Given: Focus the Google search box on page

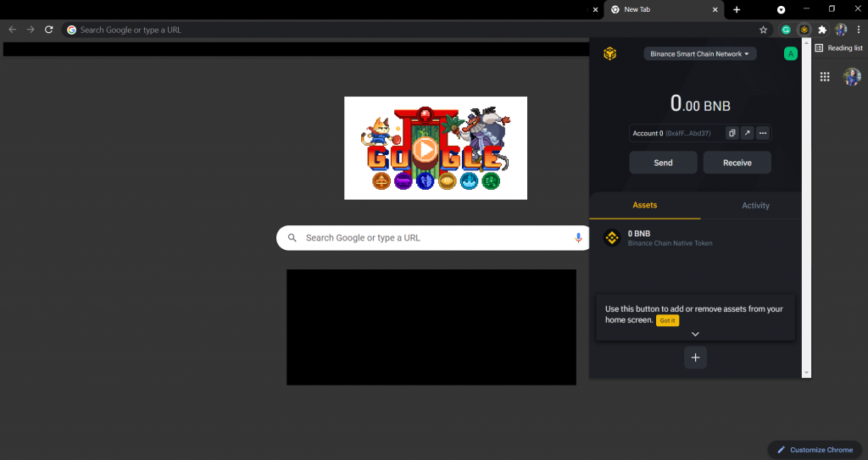Looking at the screenshot, I should pos(435,238).
